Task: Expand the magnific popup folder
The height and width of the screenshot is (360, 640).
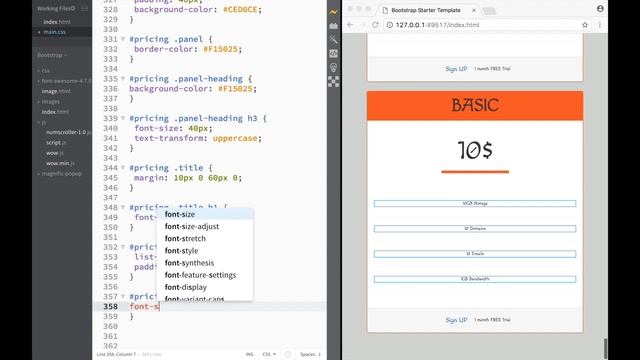Action: (60, 173)
